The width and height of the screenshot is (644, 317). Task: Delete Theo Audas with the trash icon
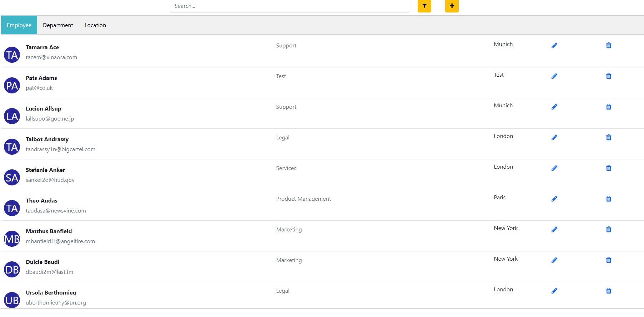tap(608, 199)
